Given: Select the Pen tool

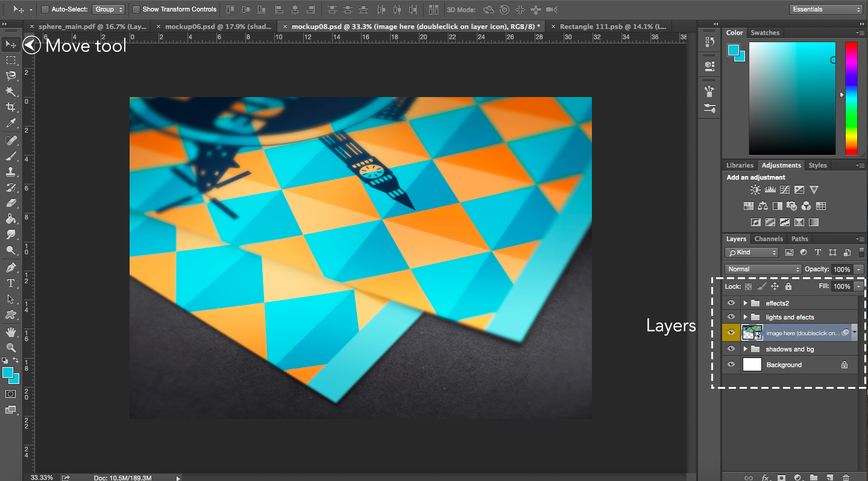Looking at the screenshot, I should click(11, 268).
